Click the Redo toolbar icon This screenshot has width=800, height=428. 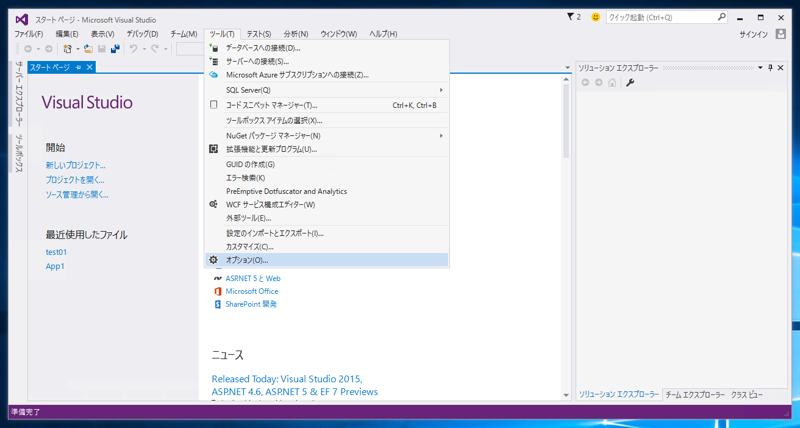[155, 49]
